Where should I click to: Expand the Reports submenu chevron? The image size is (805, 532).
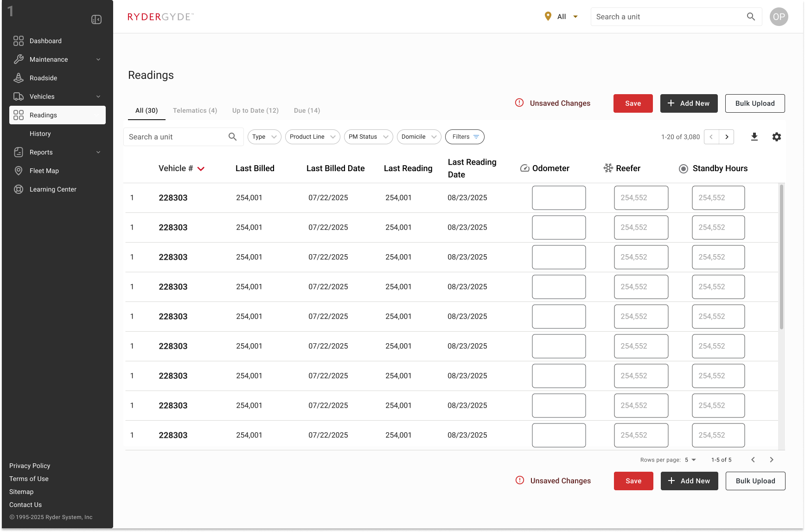click(x=98, y=152)
